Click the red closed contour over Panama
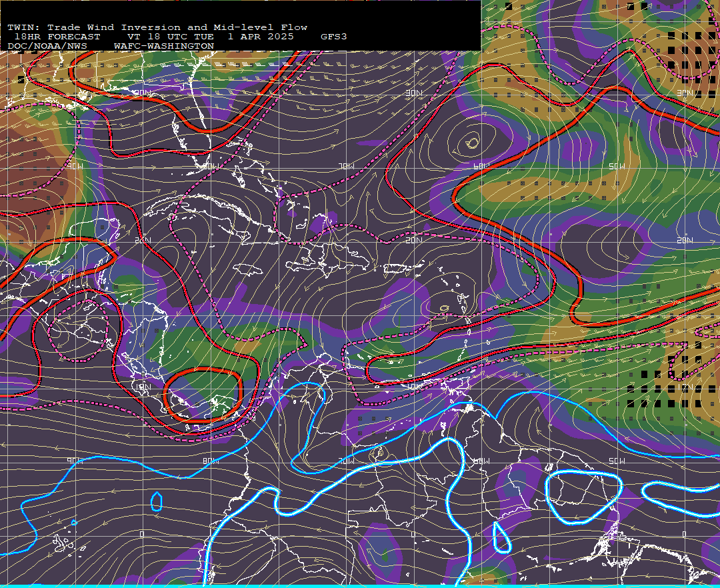The image size is (720, 588). click(203, 395)
